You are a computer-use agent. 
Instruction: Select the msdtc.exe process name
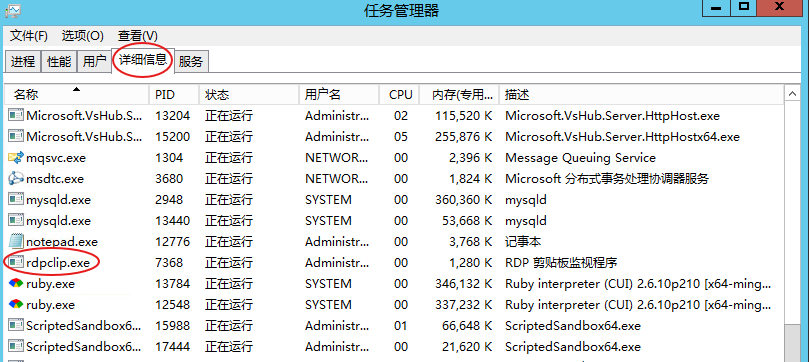click(55, 179)
